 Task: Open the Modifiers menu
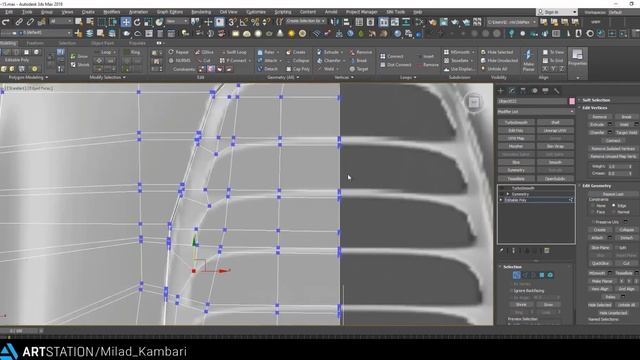click(111, 12)
